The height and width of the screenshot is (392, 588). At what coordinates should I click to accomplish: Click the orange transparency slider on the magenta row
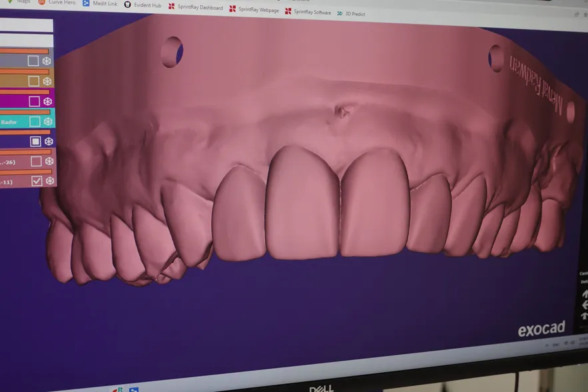(25, 92)
